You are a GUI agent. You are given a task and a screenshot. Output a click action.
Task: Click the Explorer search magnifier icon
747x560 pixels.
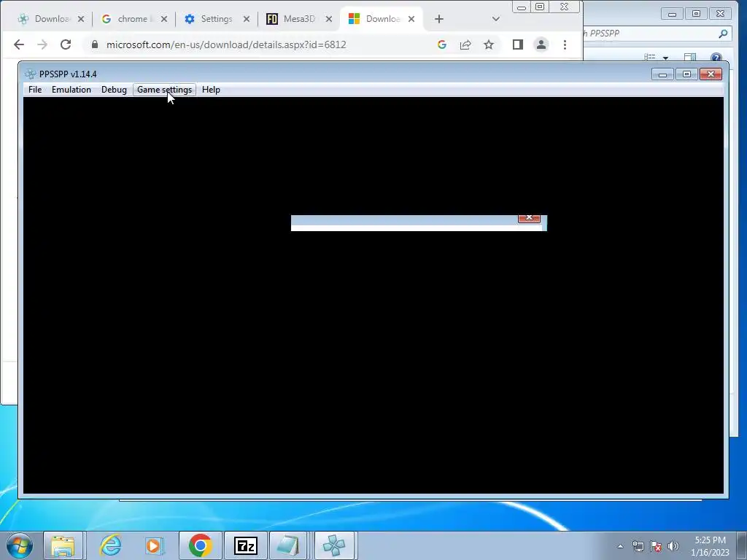[723, 34]
